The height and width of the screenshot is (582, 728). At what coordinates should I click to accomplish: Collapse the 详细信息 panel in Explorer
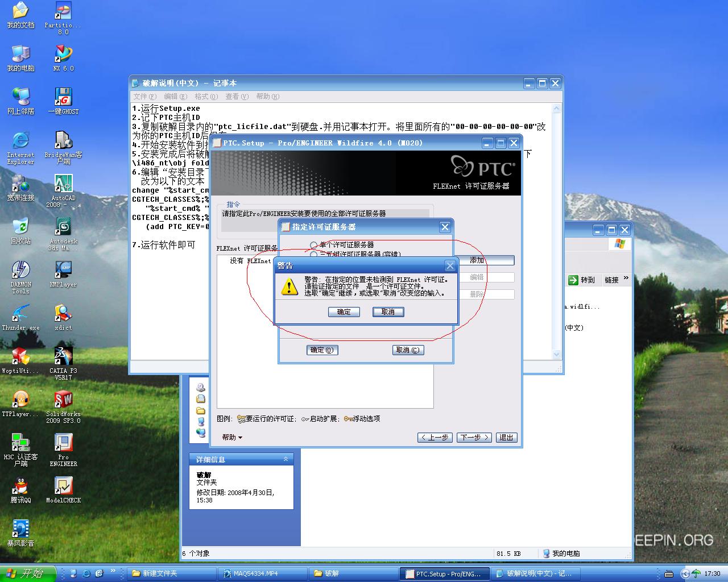[x=286, y=459]
